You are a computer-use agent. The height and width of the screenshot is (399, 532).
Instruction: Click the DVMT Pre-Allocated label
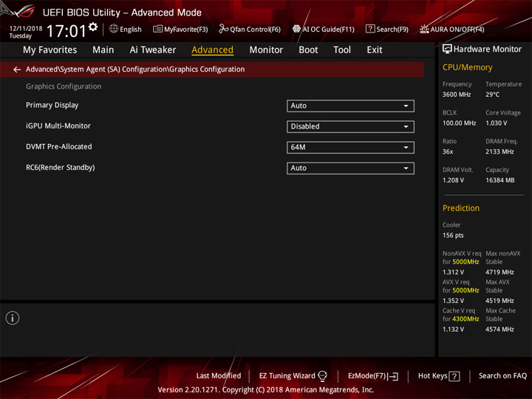[x=59, y=146]
